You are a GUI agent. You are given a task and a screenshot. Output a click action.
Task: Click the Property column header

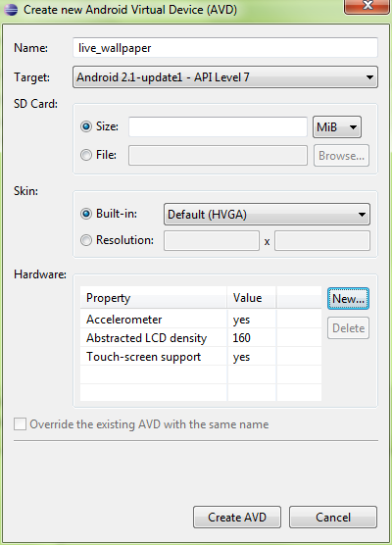pos(153,298)
